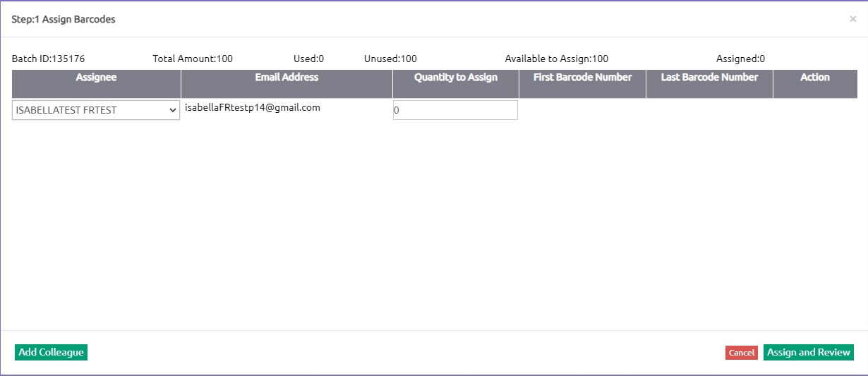Select Last Barcode Number column header

point(709,78)
